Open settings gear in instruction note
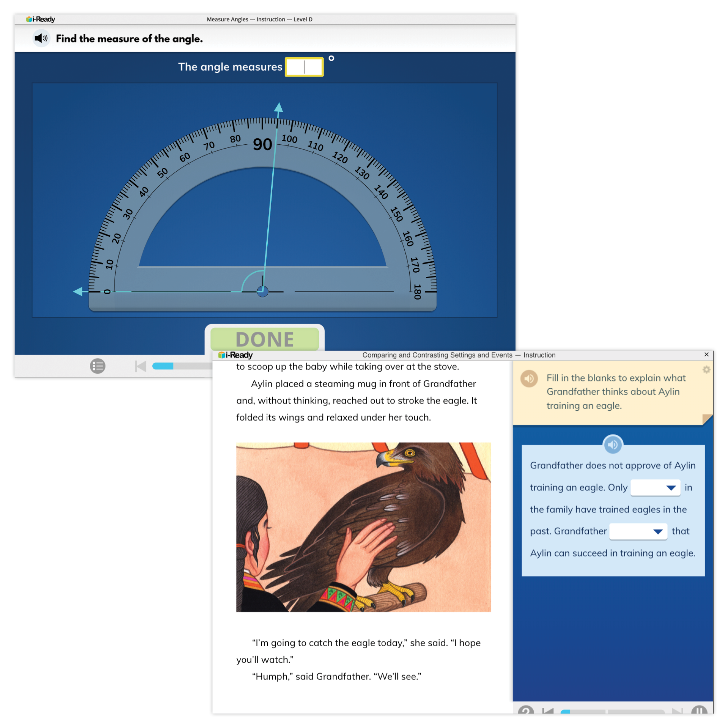The width and height of the screenshot is (728, 728). (707, 370)
